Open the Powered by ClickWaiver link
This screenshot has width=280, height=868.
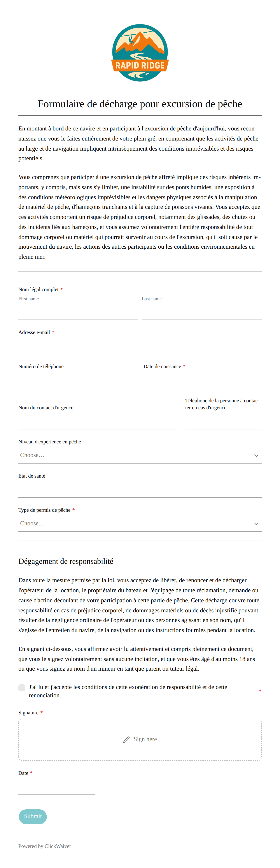45,846
